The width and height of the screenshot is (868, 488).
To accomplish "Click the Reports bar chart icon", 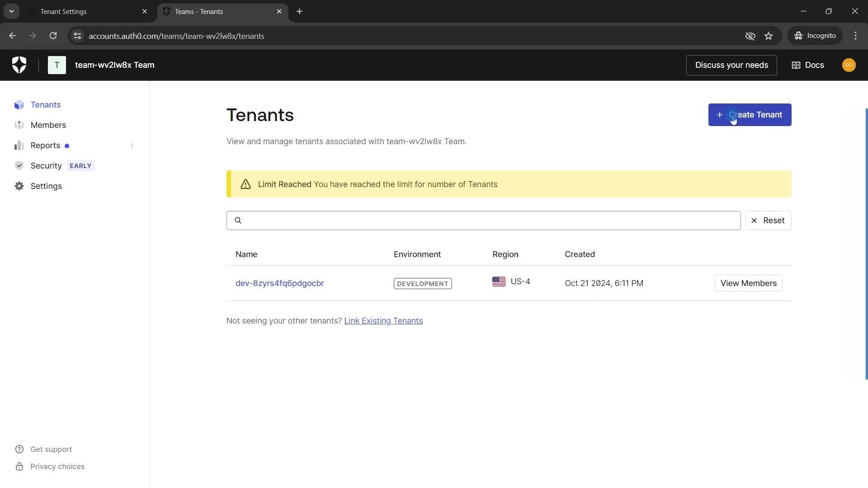I will click(19, 145).
